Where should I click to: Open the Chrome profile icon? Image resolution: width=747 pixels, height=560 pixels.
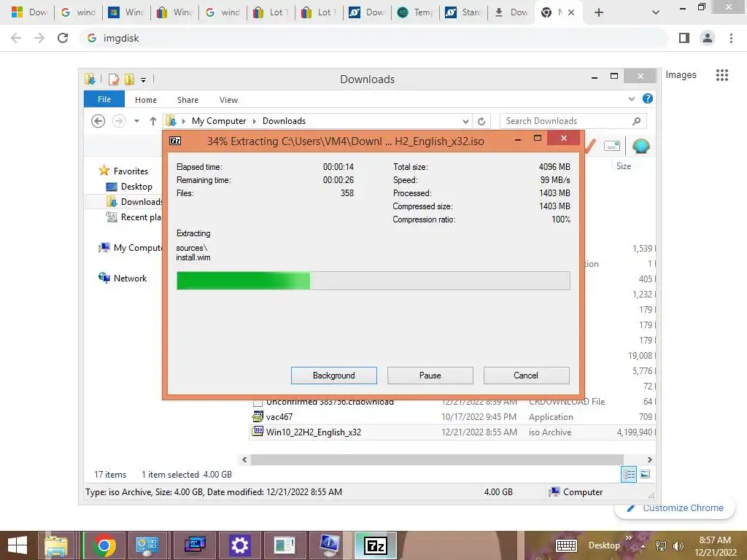coord(708,38)
